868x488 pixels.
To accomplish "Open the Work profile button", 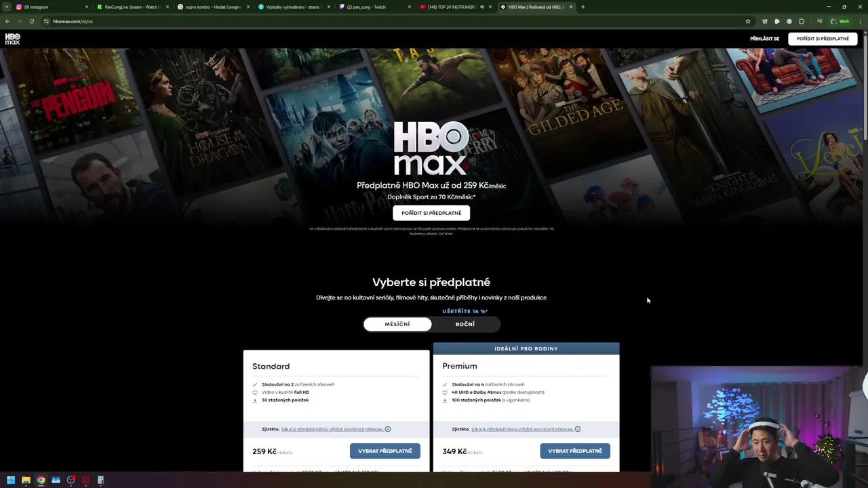I will (840, 21).
